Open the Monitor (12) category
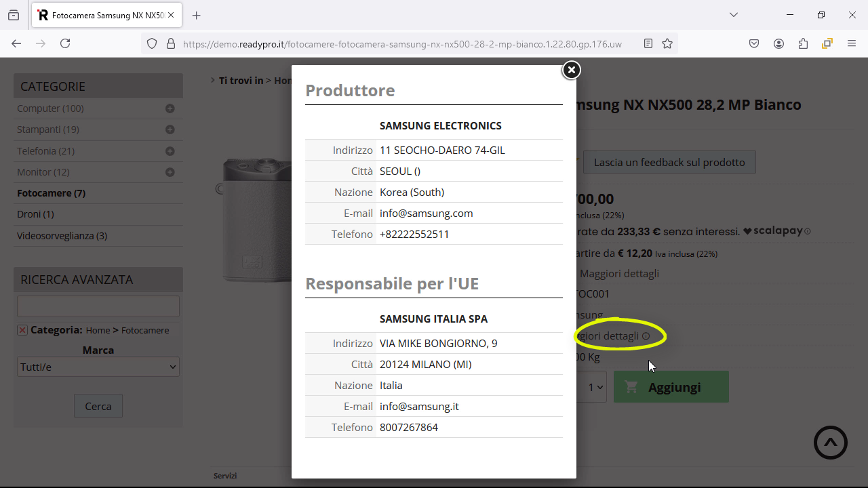The image size is (868, 488). pos(43,172)
